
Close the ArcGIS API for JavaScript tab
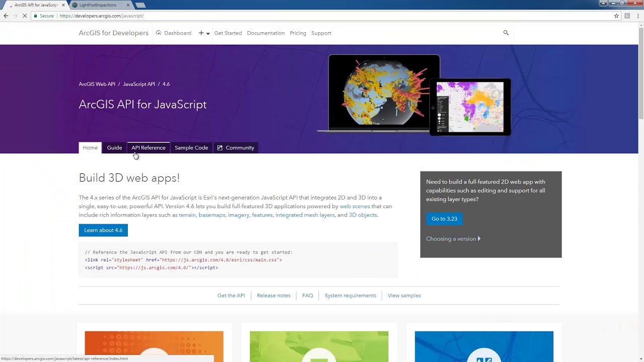(63, 5)
